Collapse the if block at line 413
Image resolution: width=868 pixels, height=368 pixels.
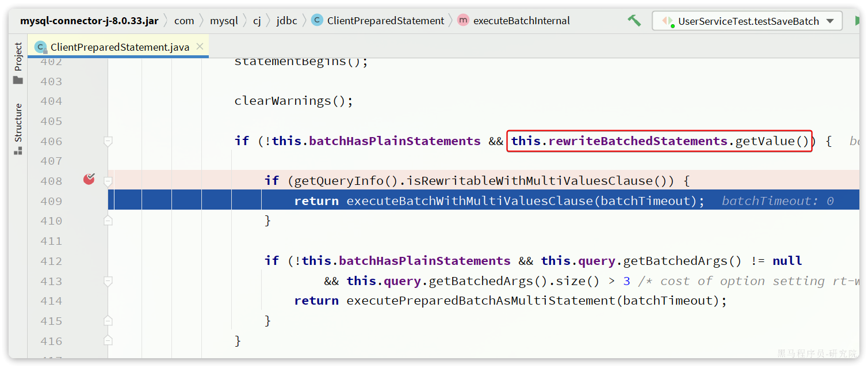point(108,281)
